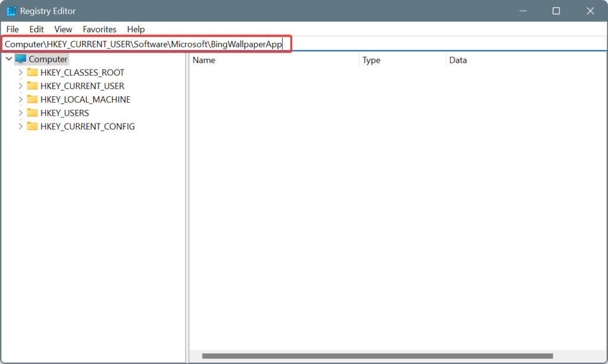Viewport: 608px width, 364px height.
Task: Click the HKEY_CLASSES_ROOT folder icon
Action: [x=32, y=72]
